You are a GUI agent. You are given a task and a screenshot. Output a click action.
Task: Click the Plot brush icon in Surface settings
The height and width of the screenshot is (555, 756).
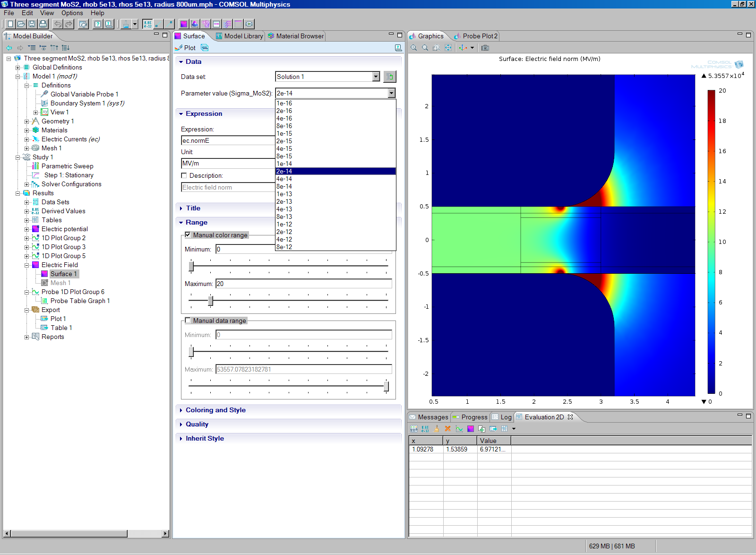(179, 48)
